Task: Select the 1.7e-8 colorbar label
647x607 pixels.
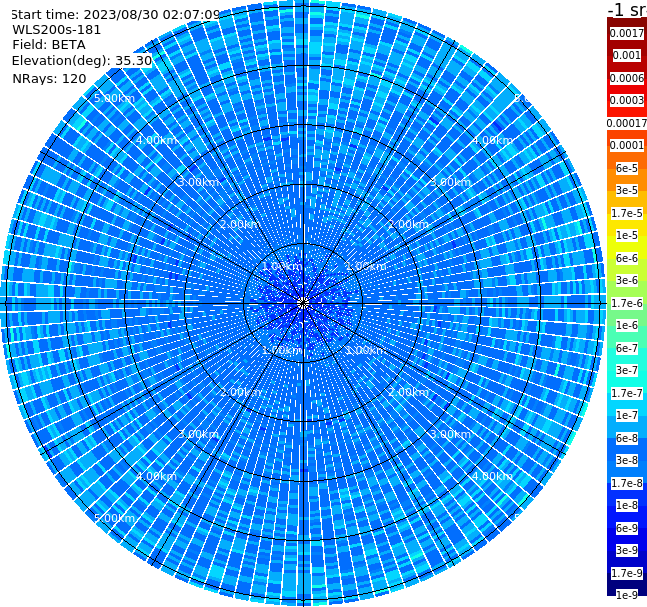Action: tap(627, 483)
